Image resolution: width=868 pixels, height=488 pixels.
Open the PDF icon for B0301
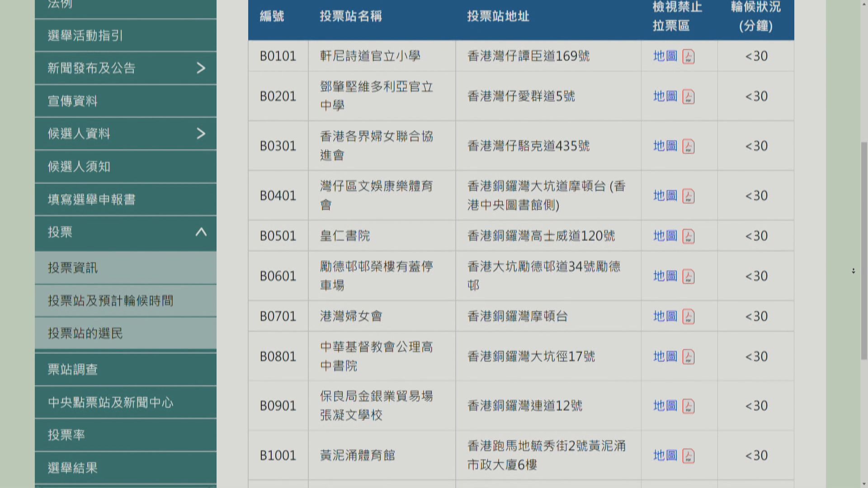tap(689, 146)
